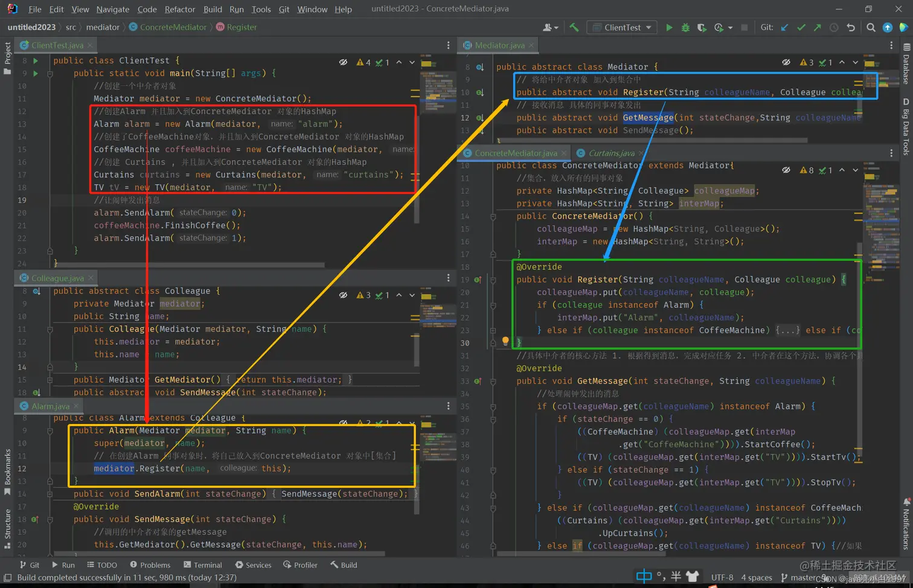
Task: Click run gutter icon beside main method
Action: [x=36, y=73]
